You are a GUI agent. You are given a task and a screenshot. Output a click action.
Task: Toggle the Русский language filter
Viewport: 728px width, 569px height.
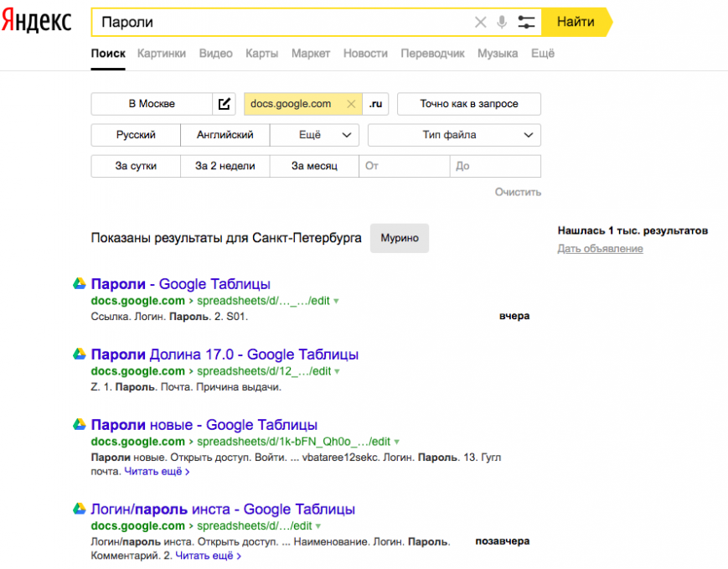(136, 135)
